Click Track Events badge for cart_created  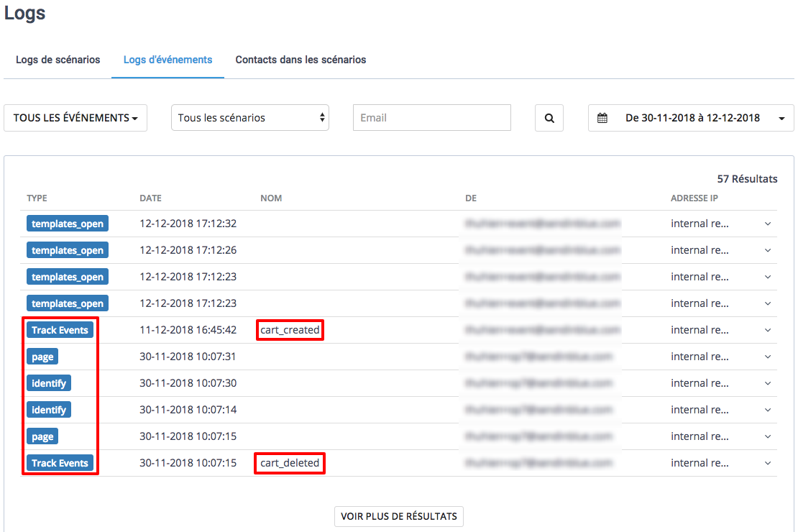coord(60,330)
